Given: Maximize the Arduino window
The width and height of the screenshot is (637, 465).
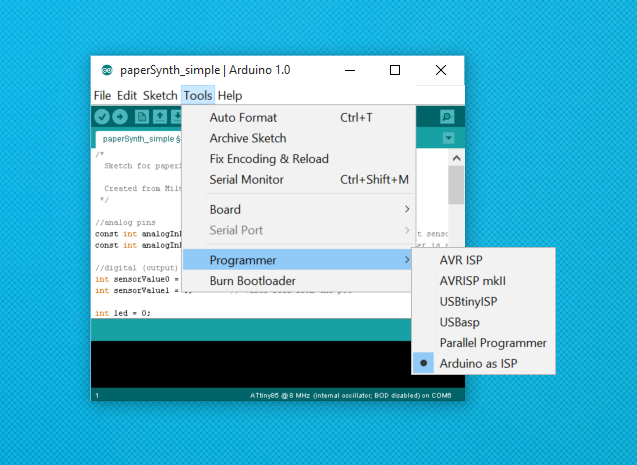Looking at the screenshot, I should [x=394, y=70].
